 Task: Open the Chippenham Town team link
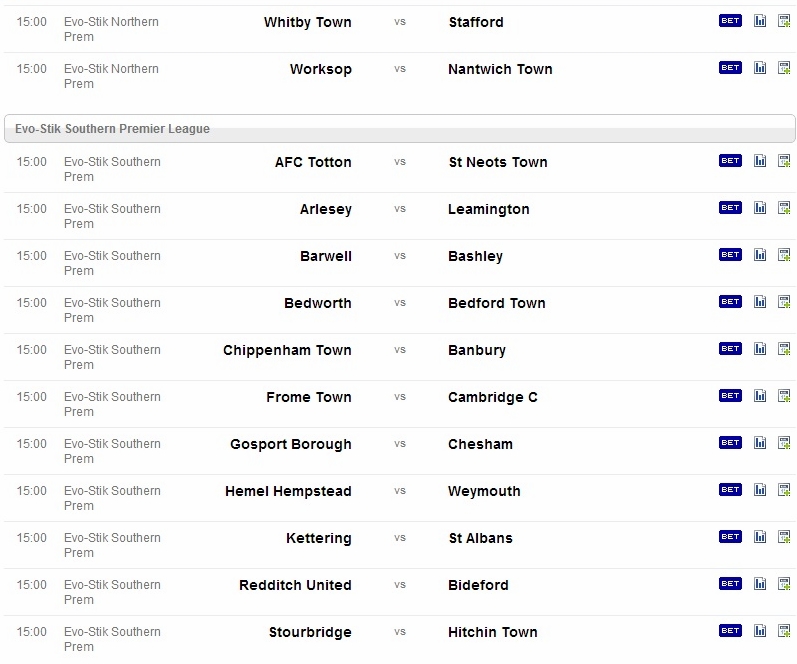tap(287, 350)
